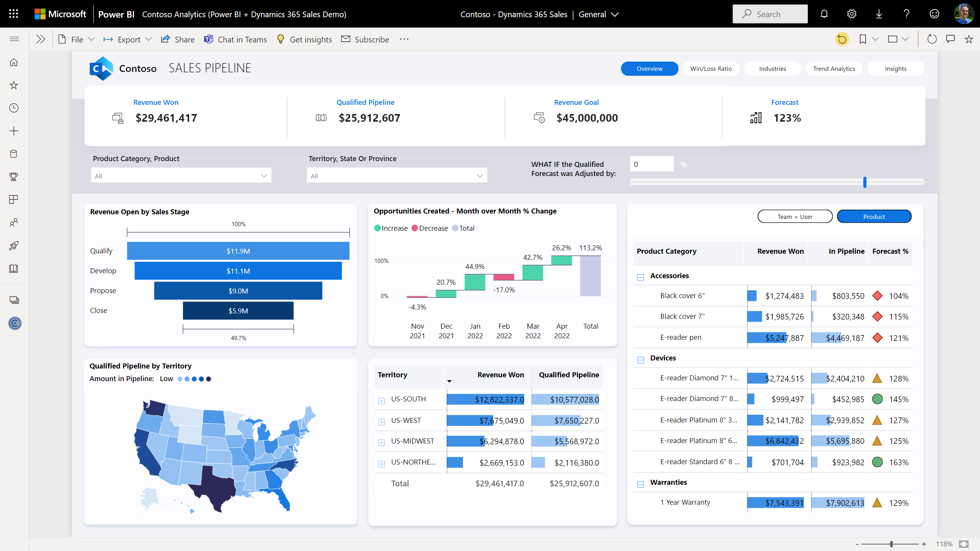Open the data hub cylinder icon
This screenshot has width=980, height=551.
click(14, 154)
